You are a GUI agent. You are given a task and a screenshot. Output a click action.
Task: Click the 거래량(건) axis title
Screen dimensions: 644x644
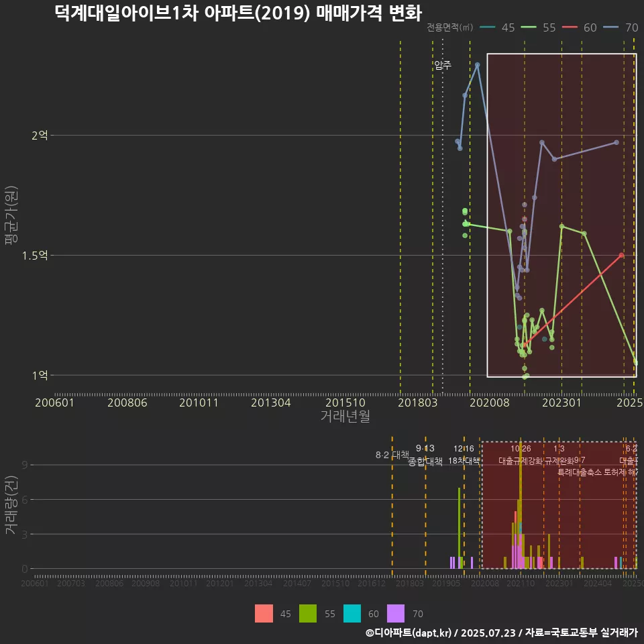click(x=11, y=504)
